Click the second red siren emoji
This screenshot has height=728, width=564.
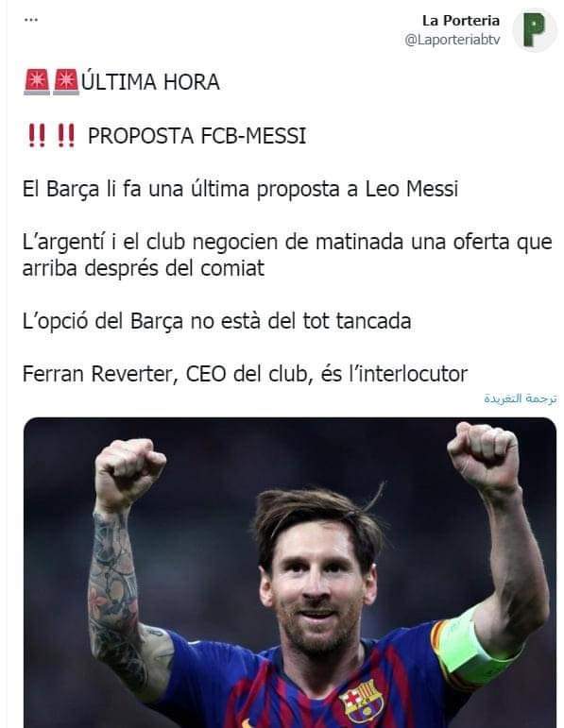point(66,82)
